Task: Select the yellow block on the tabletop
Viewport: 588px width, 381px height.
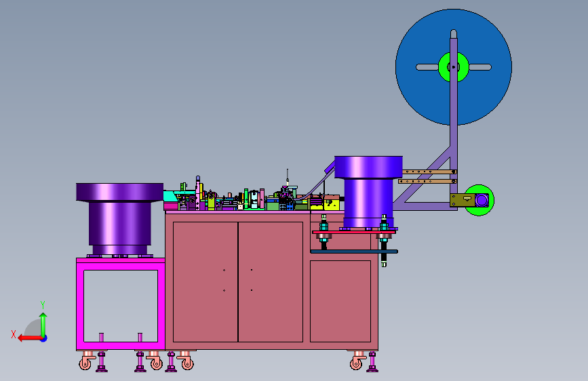Action: point(332,205)
